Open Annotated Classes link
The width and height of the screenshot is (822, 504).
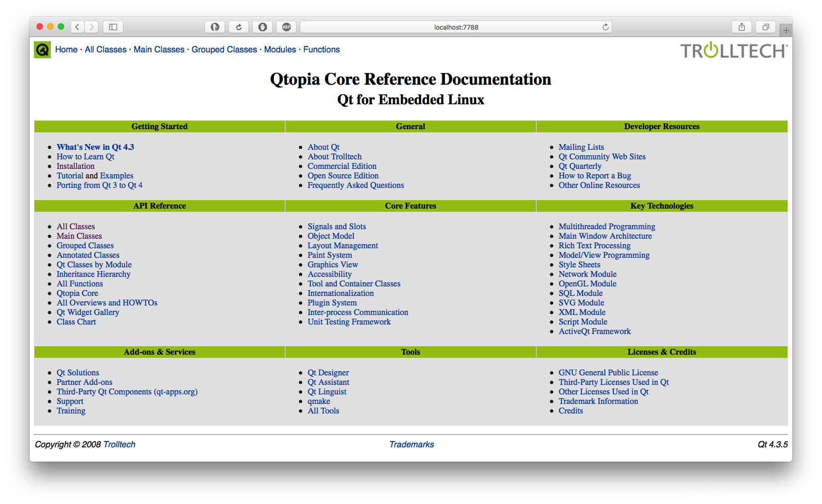88,255
